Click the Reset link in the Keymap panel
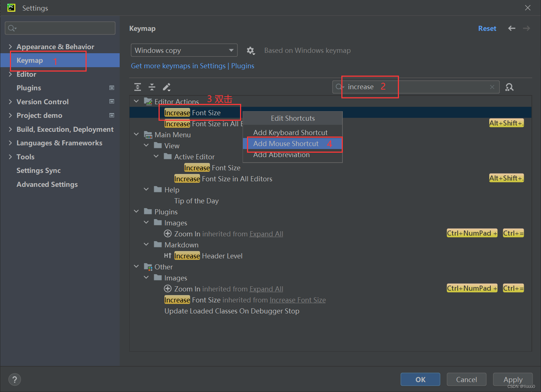The image size is (541, 392). tap(487, 28)
